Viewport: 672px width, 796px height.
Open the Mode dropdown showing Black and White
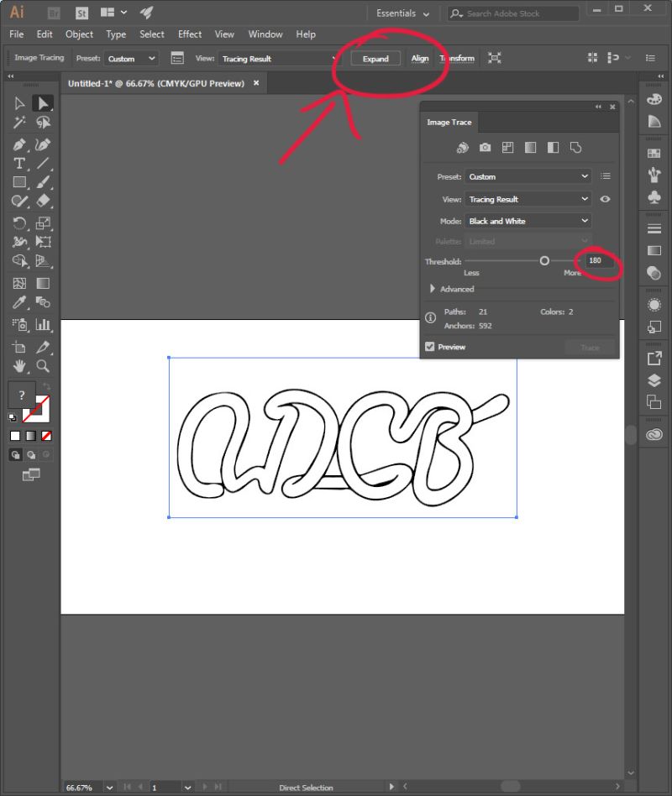(528, 220)
